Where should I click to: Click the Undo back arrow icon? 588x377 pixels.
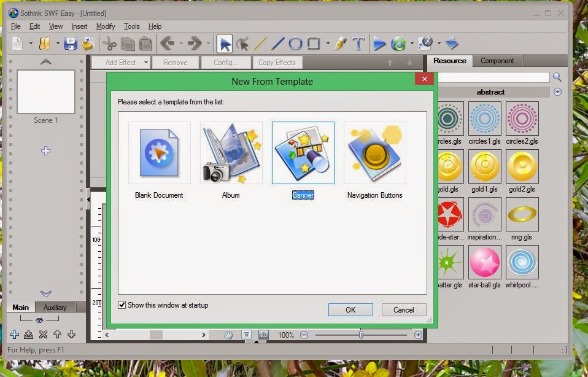click(x=168, y=44)
